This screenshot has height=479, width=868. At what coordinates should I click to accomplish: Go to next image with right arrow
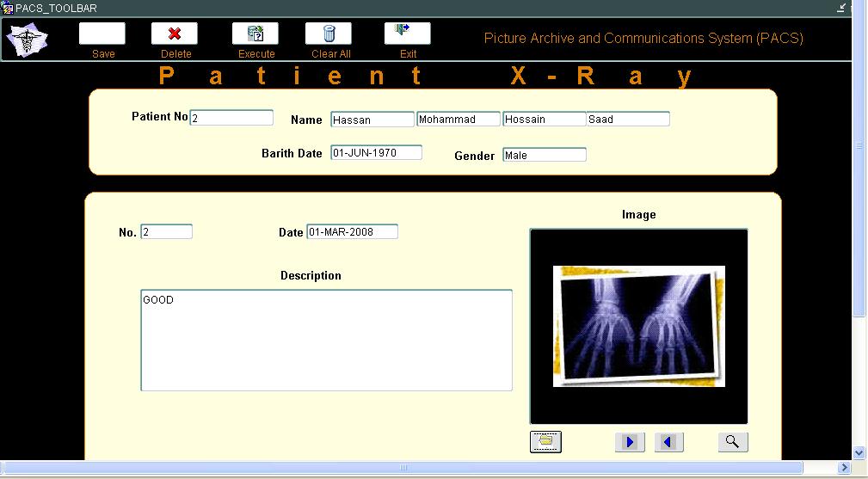click(x=630, y=442)
